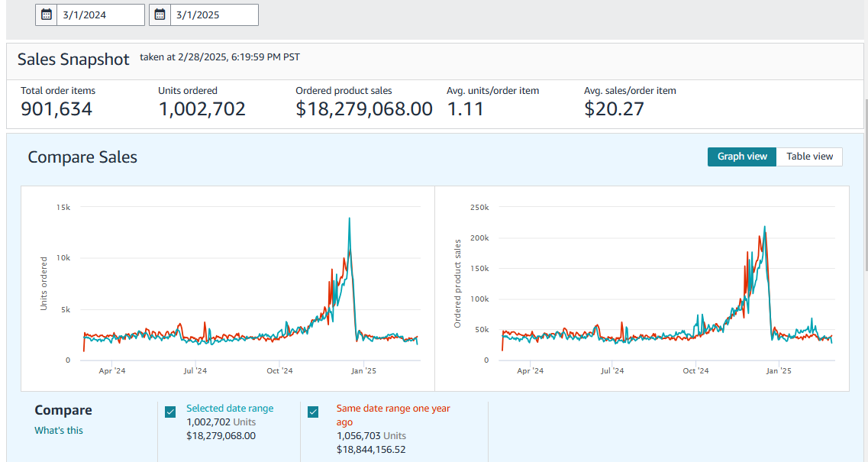This screenshot has height=462, width=868.
Task: Switch to Table view
Action: point(809,157)
